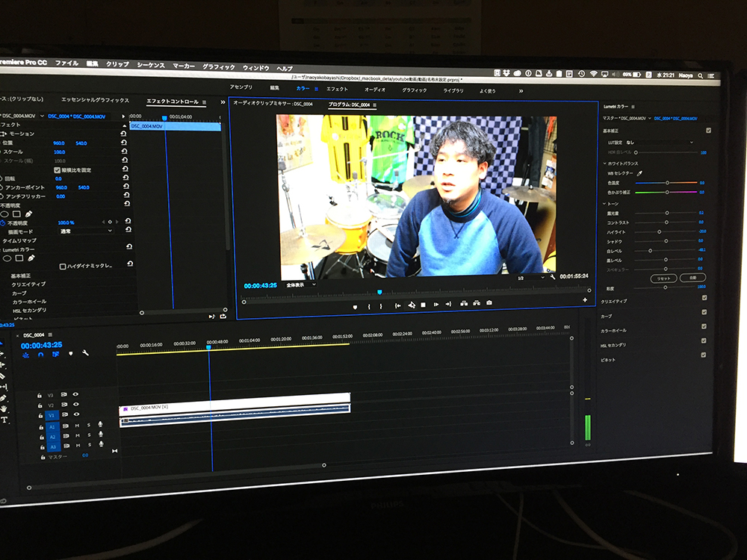Click the Snap magnet icon in timeline

40,355
